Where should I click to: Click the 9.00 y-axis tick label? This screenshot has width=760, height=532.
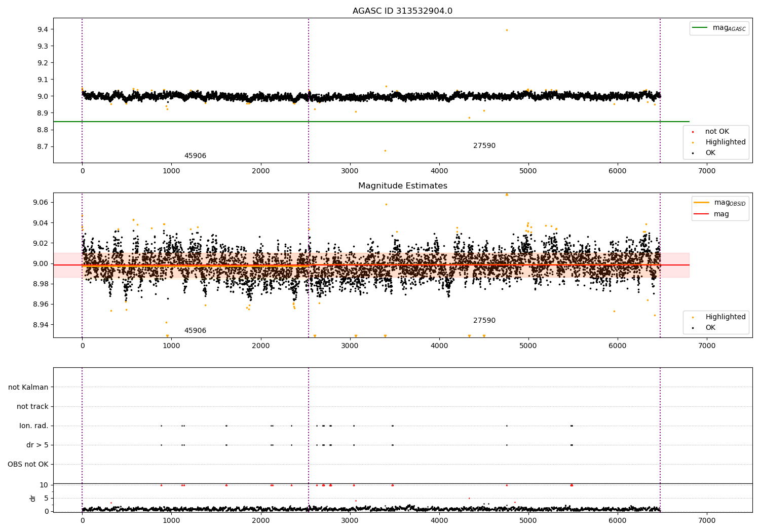pos(41,263)
